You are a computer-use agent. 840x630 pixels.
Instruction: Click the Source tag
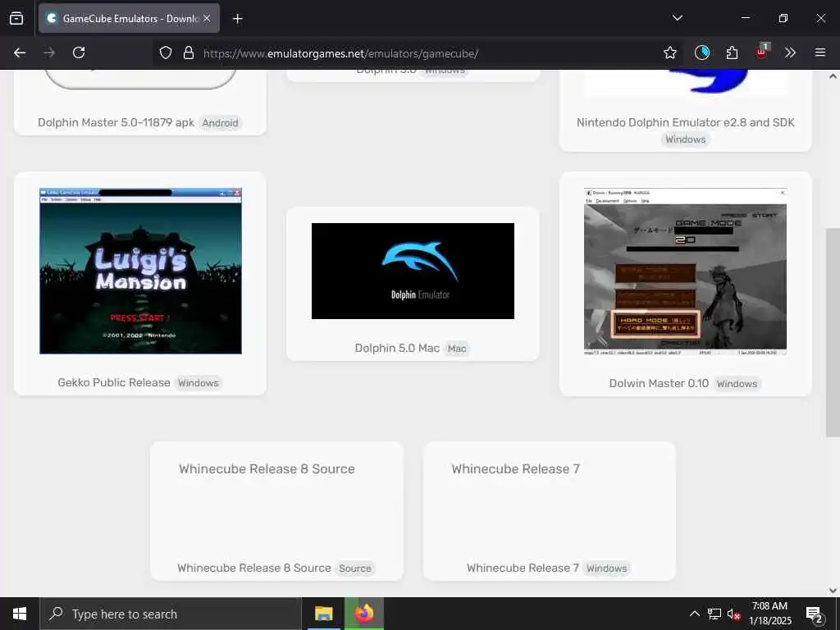point(355,568)
